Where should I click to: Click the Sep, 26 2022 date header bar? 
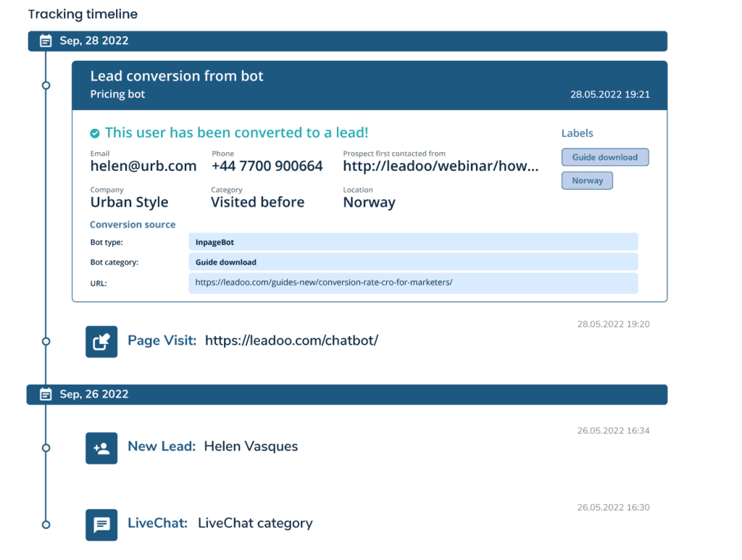click(348, 394)
